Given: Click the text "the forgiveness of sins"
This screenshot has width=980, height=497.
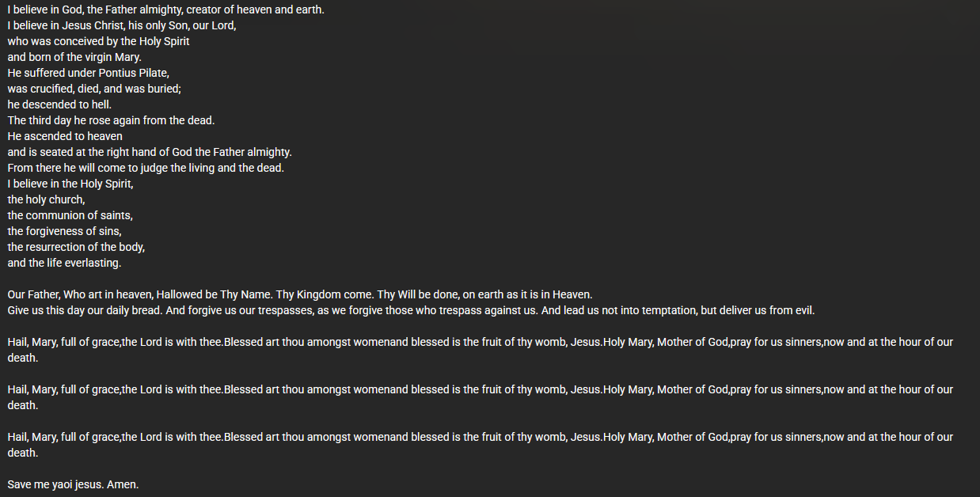Looking at the screenshot, I should tap(65, 231).
